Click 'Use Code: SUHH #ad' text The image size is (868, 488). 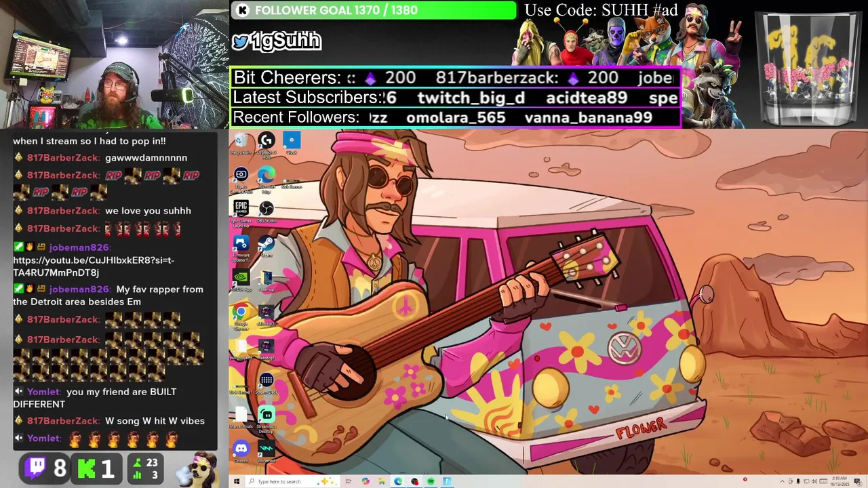coord(601,10)
